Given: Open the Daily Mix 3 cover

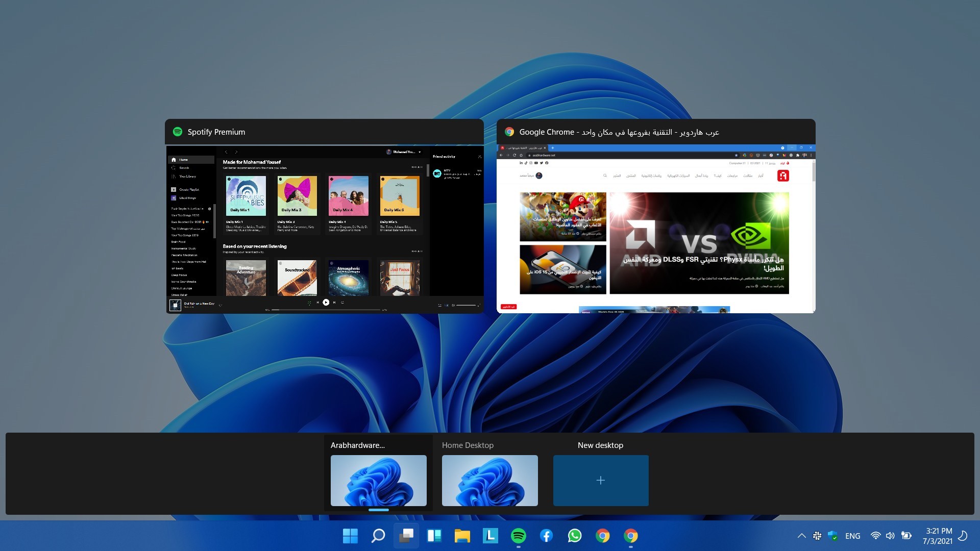Looking at the screenshot, I should 297,196.
